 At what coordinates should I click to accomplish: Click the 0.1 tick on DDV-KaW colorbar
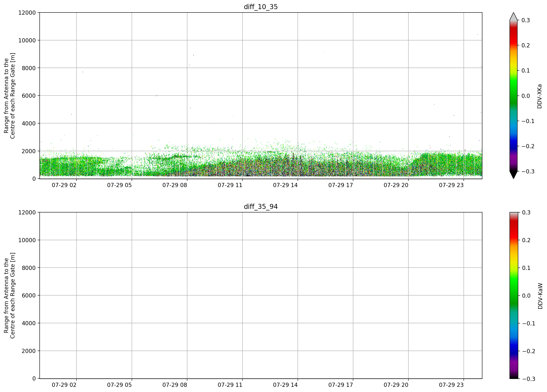click(526, 268)
